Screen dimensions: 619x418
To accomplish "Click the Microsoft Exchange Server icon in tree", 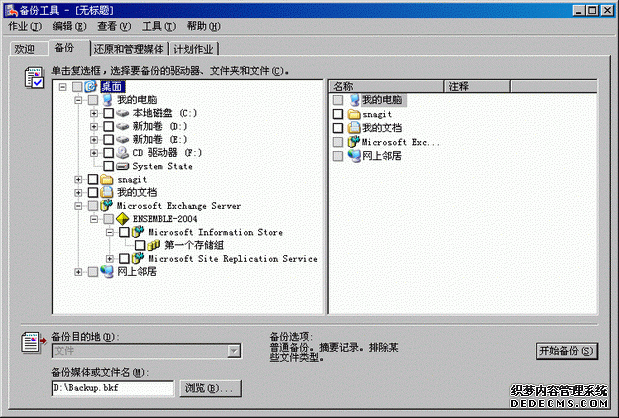I will point(107,205).
